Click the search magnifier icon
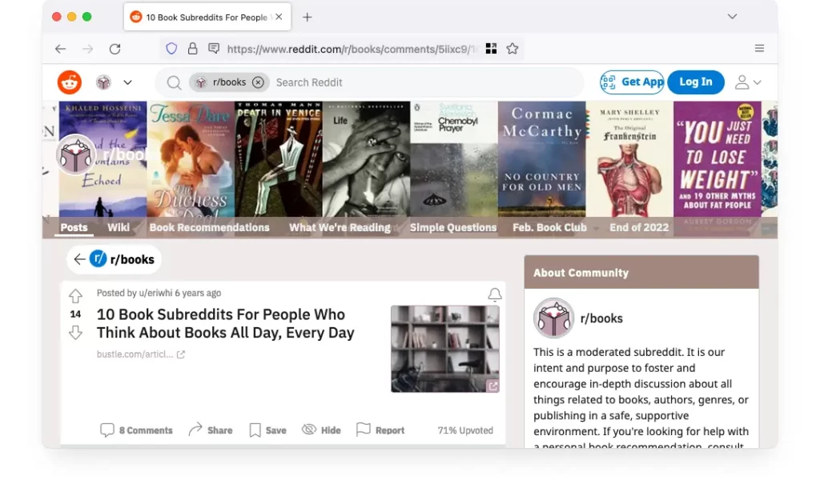820x504 pixels. pyautogui.click(x=174, y=82)
